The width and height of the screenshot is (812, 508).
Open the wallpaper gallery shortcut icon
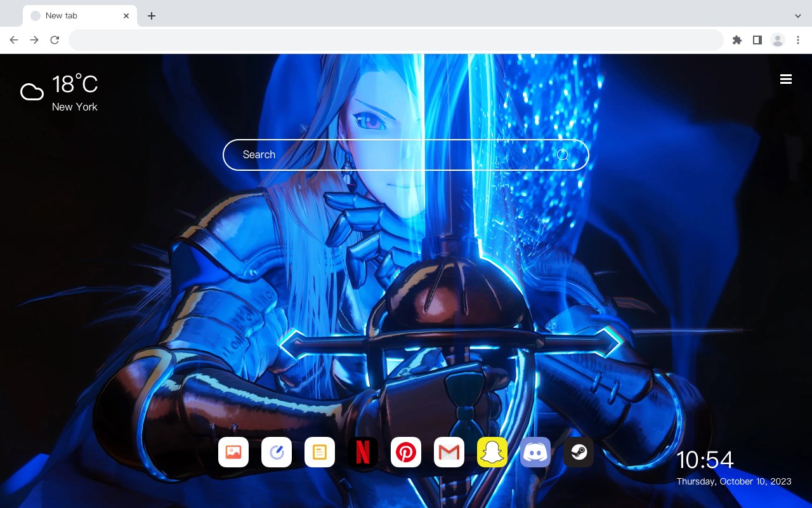(x=233, y=452)
